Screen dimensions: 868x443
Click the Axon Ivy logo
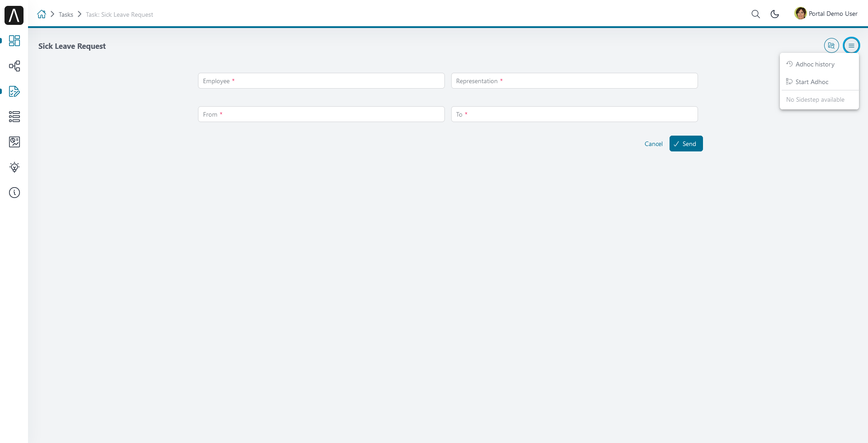(x=14, y=15)
